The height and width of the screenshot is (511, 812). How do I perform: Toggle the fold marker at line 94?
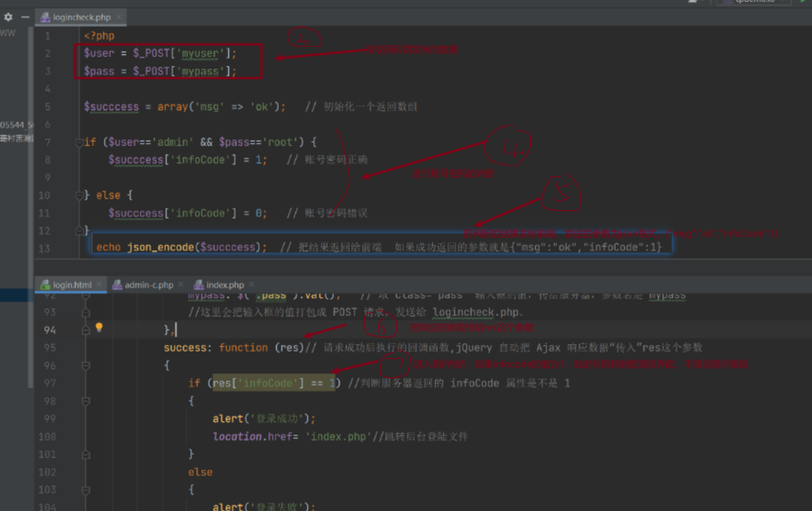click(86, 330)
